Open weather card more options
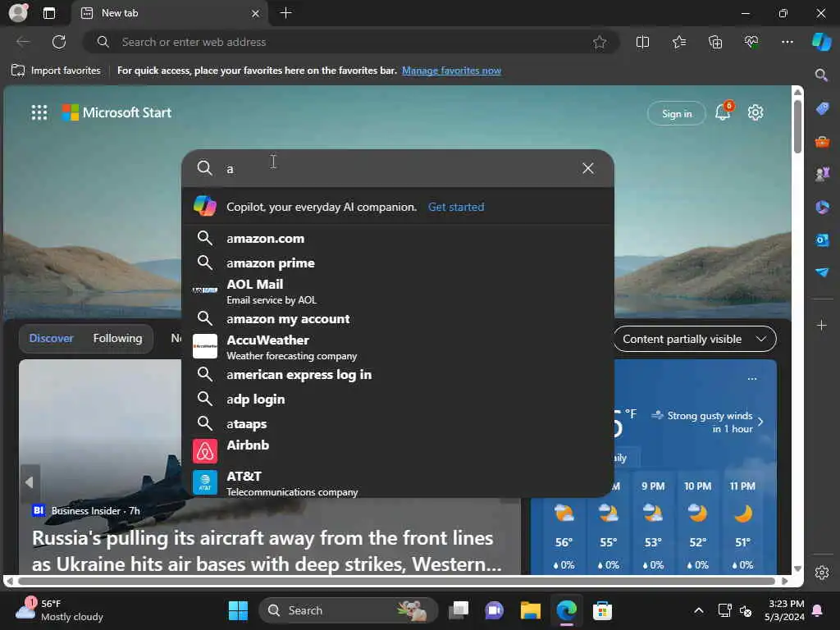This screenshot has width=840, height=630. (752, 379)
